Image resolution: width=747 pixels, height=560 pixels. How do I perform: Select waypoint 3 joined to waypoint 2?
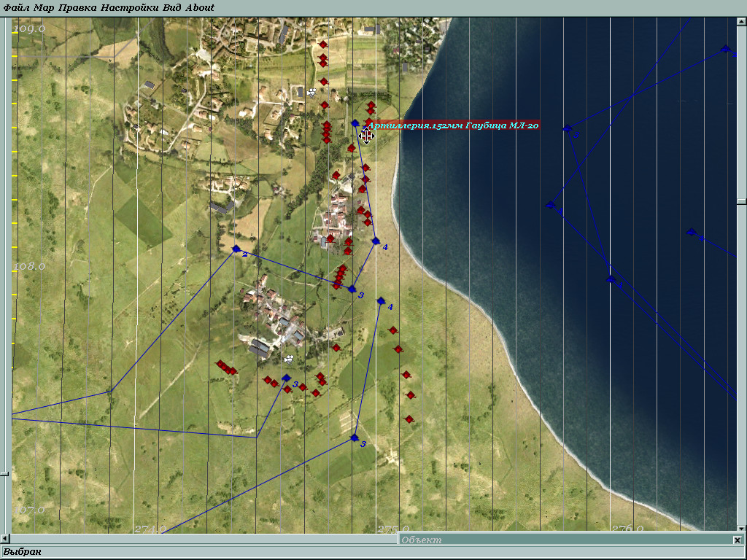point(352,289)
